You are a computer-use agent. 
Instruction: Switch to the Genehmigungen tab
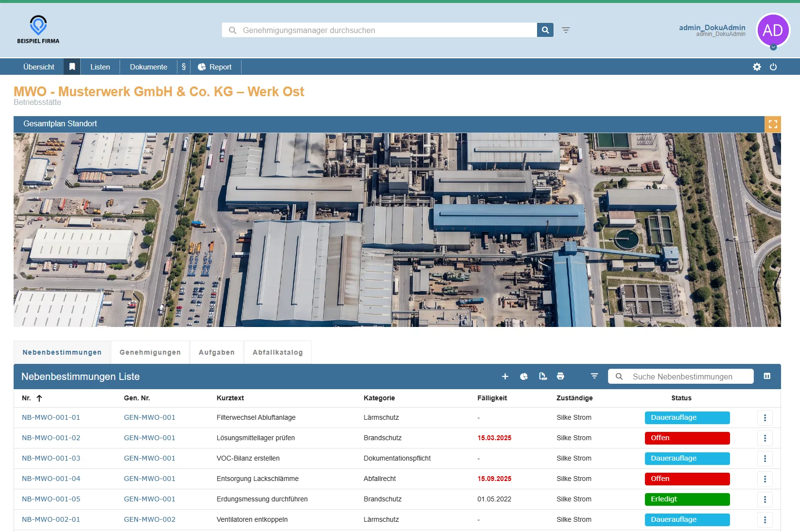coord(150,353)
